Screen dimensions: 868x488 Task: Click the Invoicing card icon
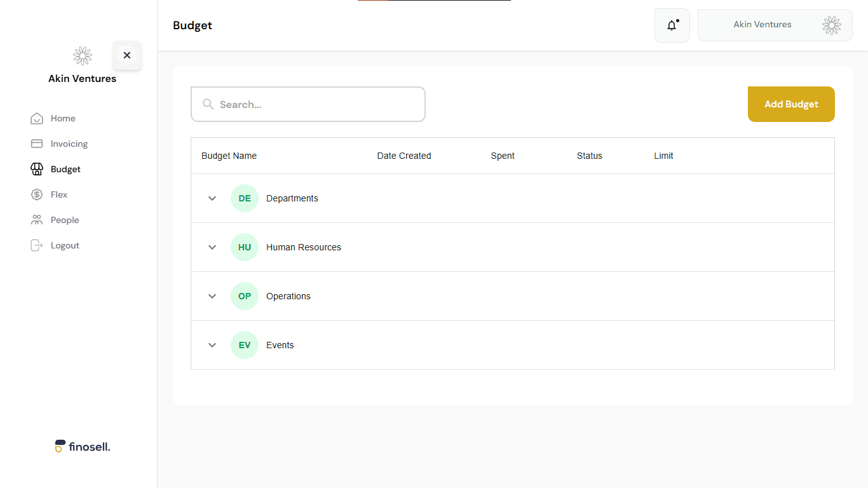[37, 144]
